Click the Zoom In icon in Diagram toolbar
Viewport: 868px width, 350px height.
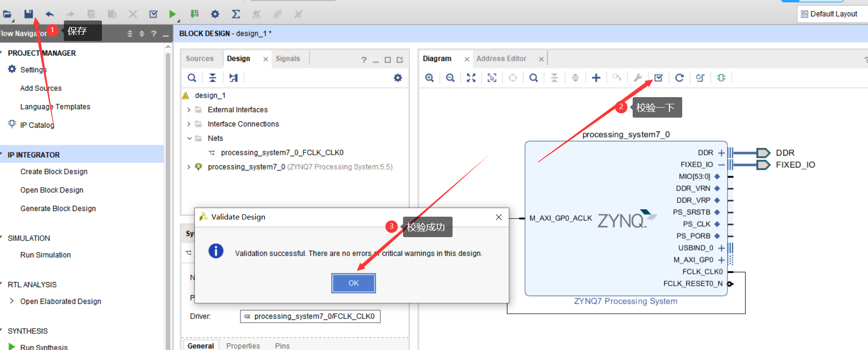point(429,78)
